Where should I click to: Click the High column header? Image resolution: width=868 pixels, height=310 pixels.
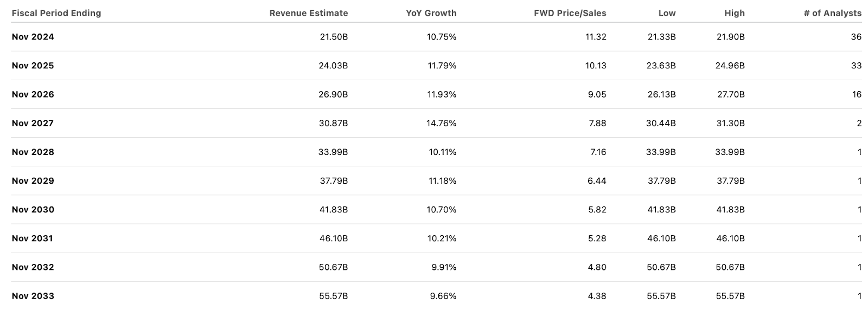click(734, 13)
